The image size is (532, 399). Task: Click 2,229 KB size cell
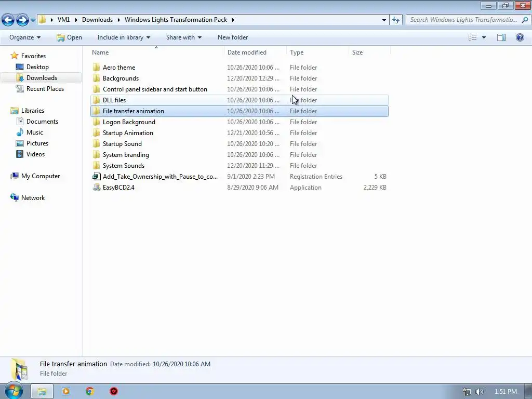tap(375, 187)
